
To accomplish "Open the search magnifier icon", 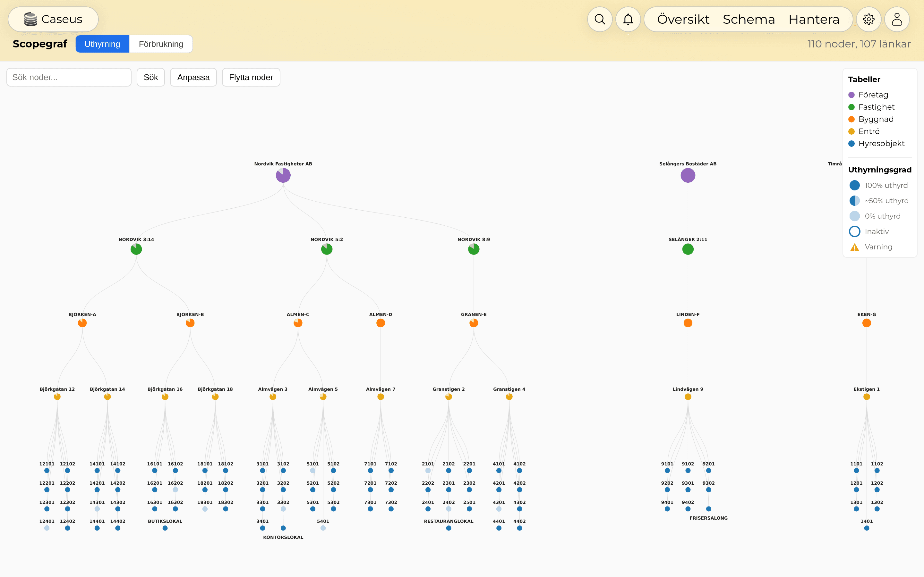I will 599,19.
